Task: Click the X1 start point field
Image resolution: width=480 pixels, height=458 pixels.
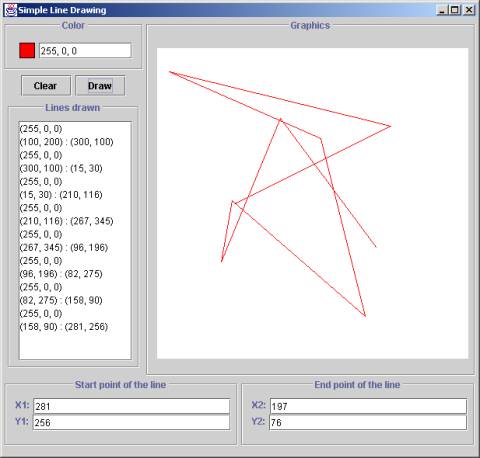Action: 131,406
